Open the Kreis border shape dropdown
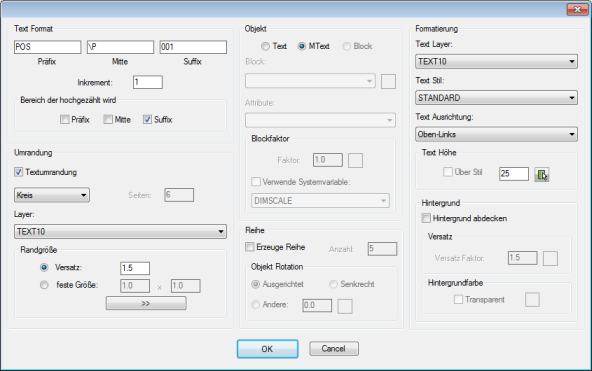Screen dimensions: 592x371 (x=52, y=195)
